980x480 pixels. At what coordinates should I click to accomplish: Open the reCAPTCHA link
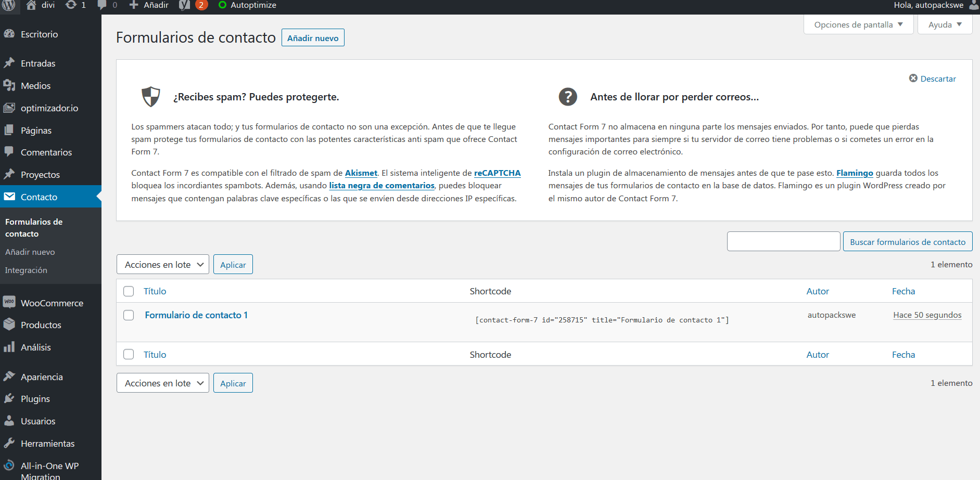tap(497, 173)
